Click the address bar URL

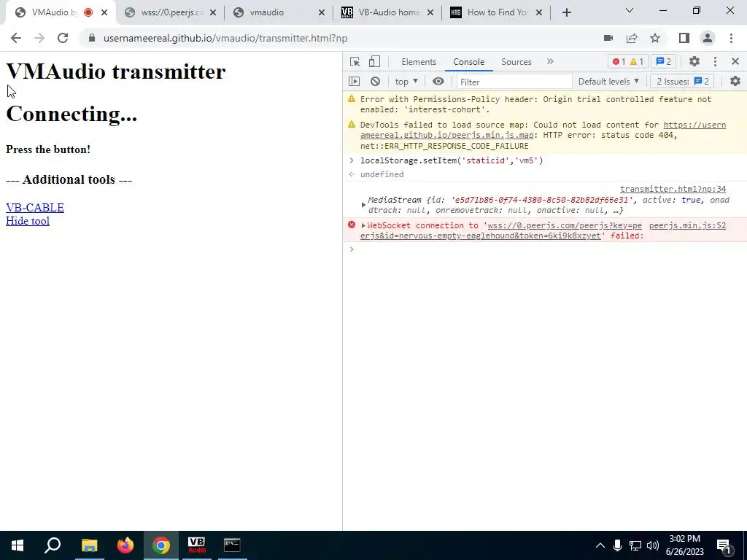click(225, 38)
